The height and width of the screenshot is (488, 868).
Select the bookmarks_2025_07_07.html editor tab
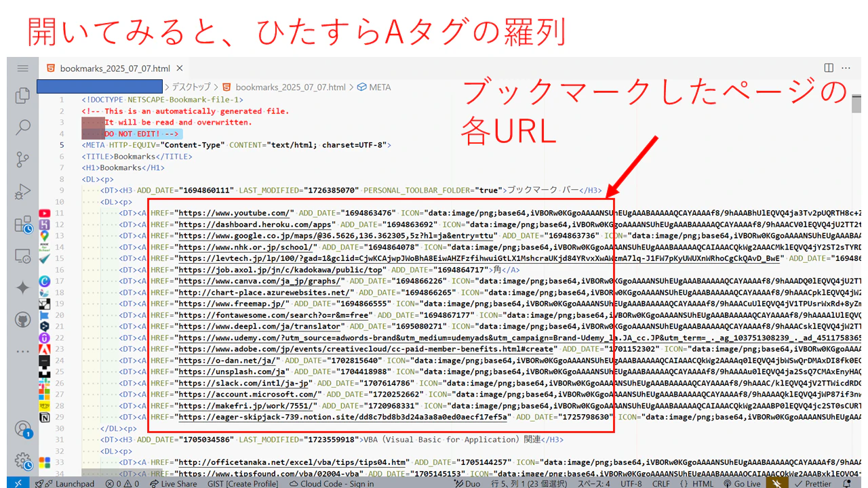pos(115,68)
